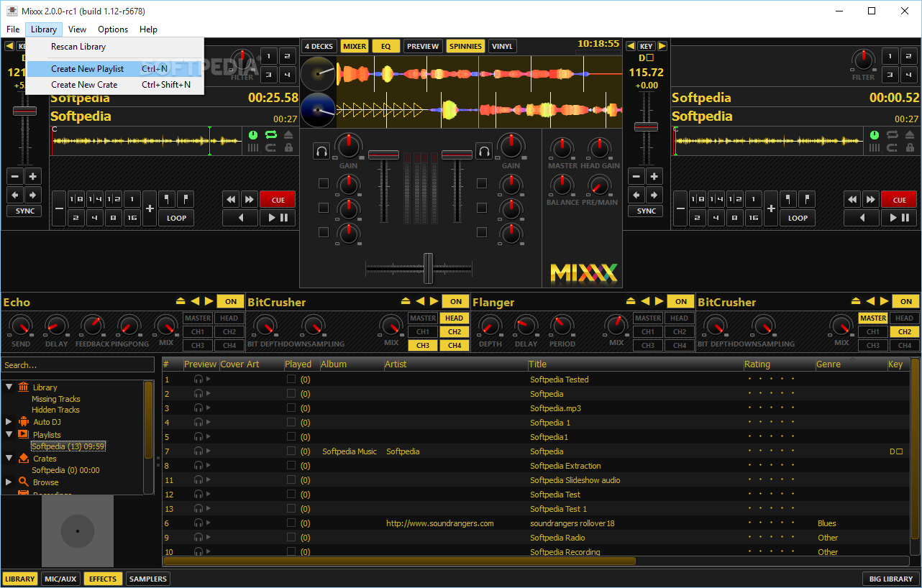The image size is (922, 588).
Task: Click the left deck headphone cue icon
Action: pyautogui.click(x=321, y=151)
